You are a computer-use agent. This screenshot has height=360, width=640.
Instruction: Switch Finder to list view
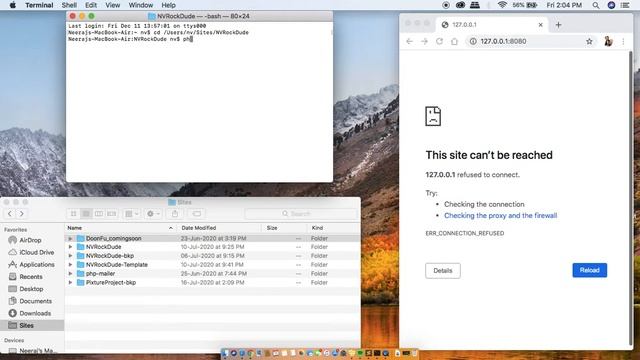[86, 213]
